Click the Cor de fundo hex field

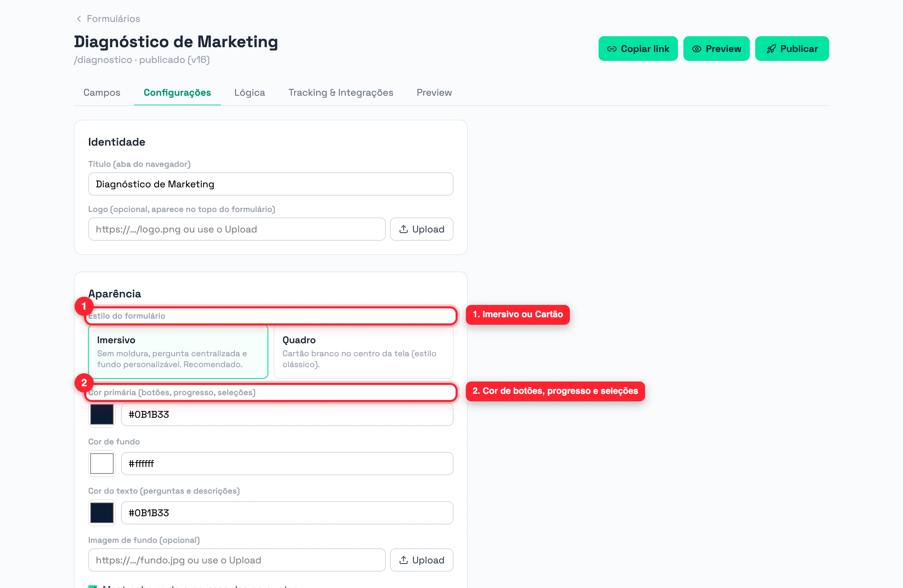coord(287,463)
